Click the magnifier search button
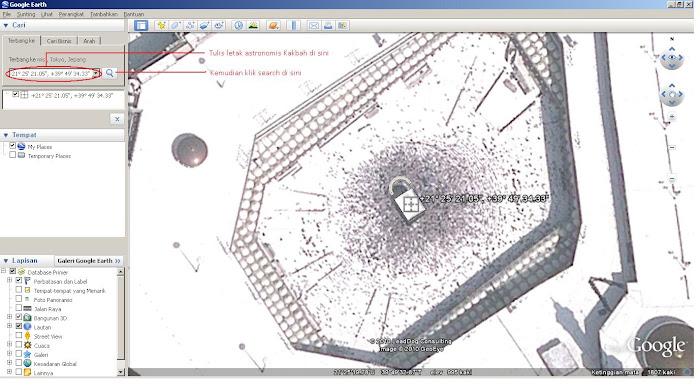700x392 pixels. tap(110, 73)
